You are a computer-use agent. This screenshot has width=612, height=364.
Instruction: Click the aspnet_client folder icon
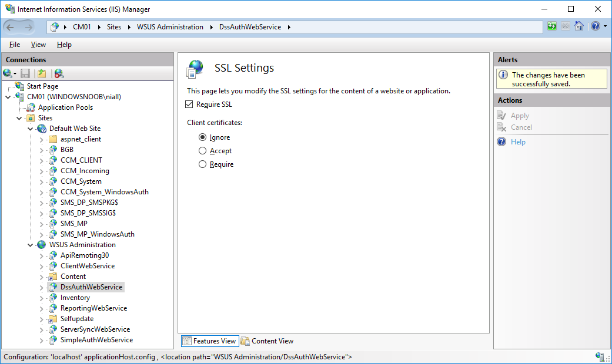point(53,139)
